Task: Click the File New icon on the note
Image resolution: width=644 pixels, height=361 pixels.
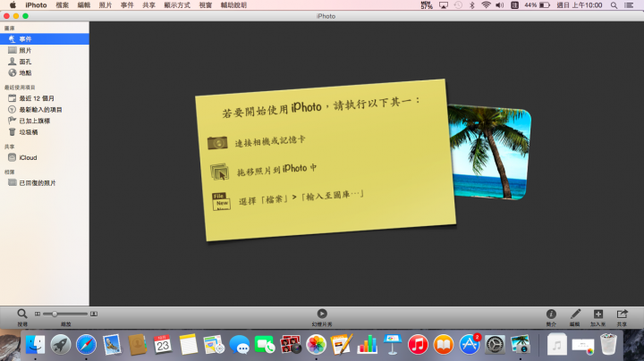Action: pyautogui.click(x=221, y=201)
